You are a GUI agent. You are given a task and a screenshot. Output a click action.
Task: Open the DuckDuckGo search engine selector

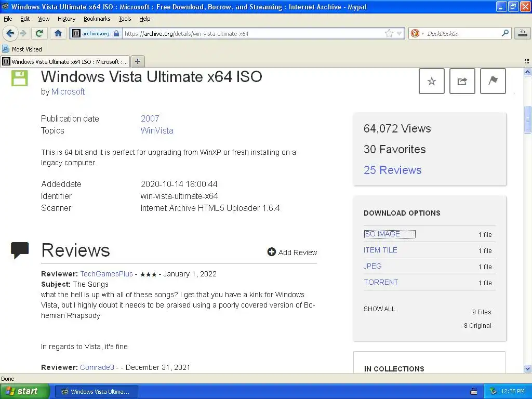point(417,33)
